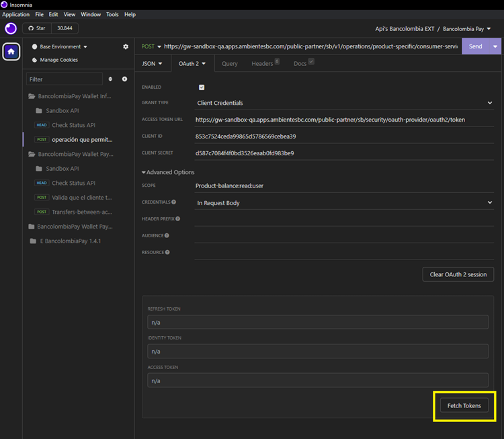The height and width of the screenshot is (439, 504).
Task: Click the Resource input field
Action: [x=344, y=253]
